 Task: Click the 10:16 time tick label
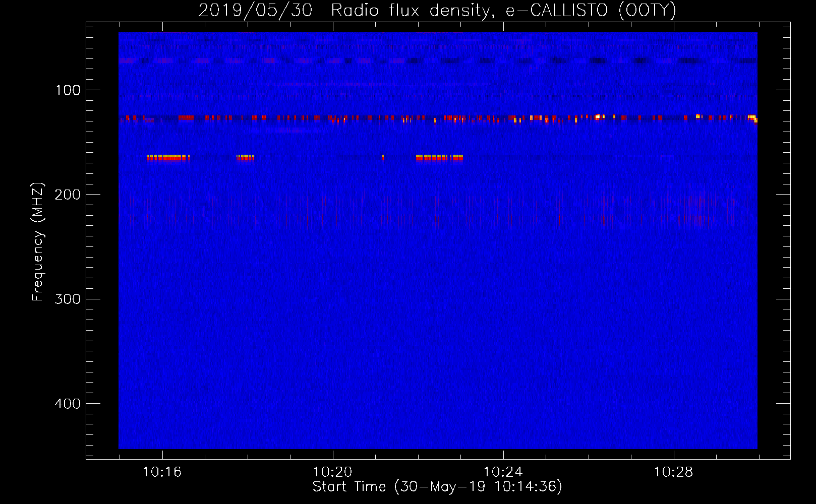pyautogui.click(x=162, y=472)
